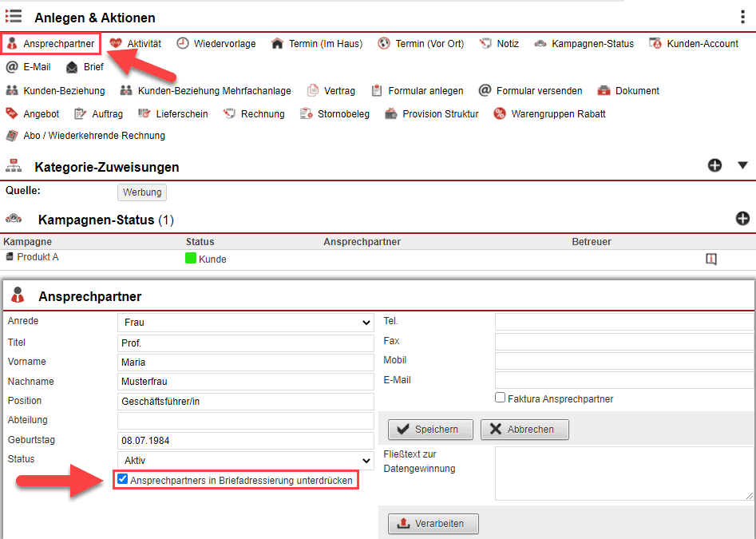Expand the Kategorie-Zuweisungen section arrow
The height and width of the screenshot is (539, 756).
pos(742,165)
